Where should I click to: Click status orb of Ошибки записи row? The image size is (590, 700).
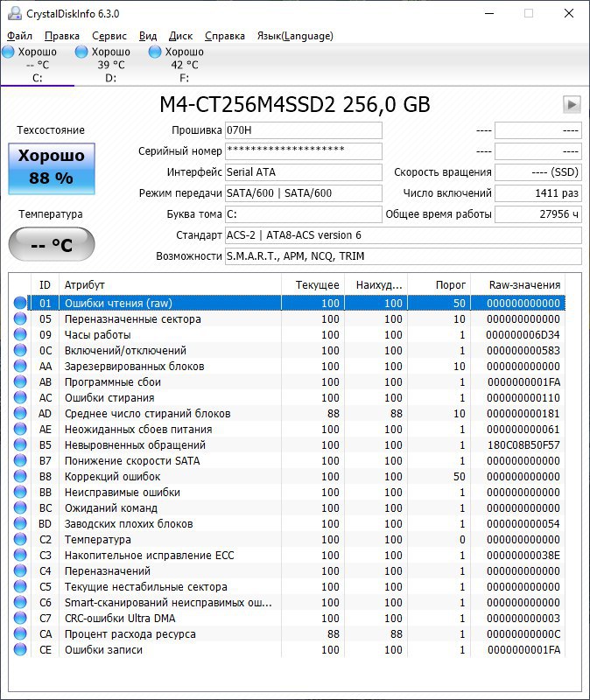(x=20, y=649)
